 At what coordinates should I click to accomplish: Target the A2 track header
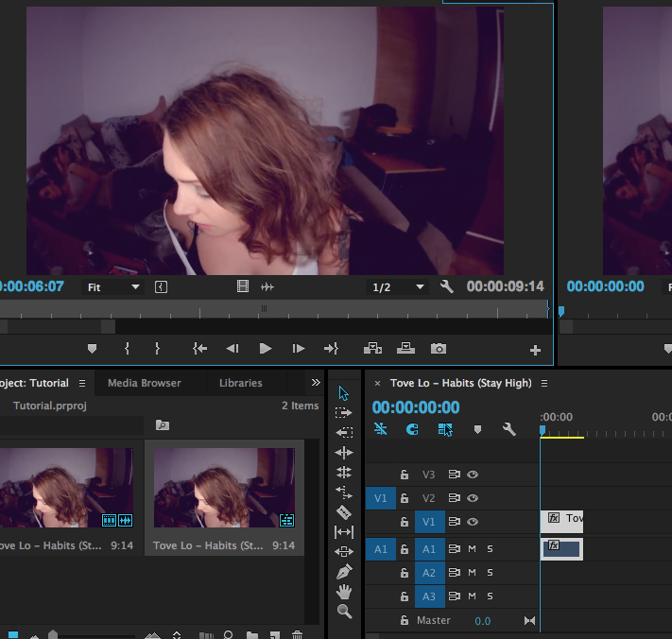[429, 573]
